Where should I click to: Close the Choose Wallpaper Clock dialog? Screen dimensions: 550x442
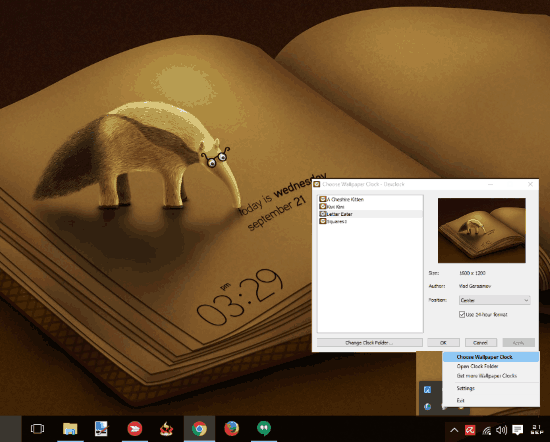[530, 184]
